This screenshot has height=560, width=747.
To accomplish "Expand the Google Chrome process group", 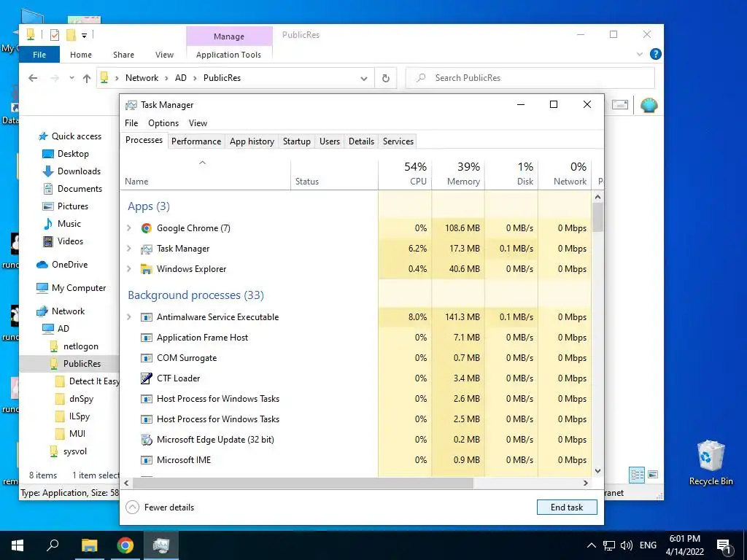I will tap(128, 228).
